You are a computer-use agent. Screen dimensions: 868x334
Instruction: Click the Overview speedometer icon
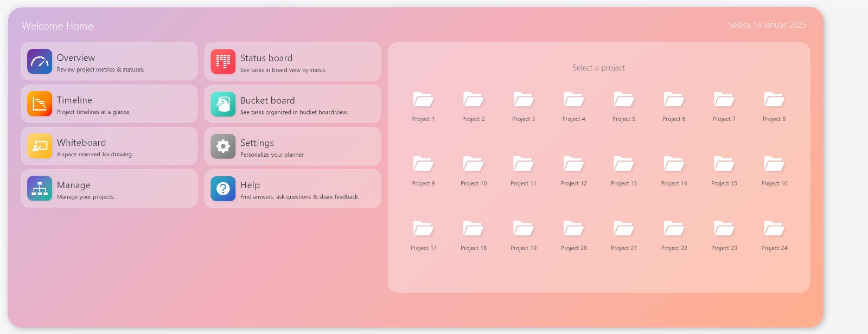40,61
